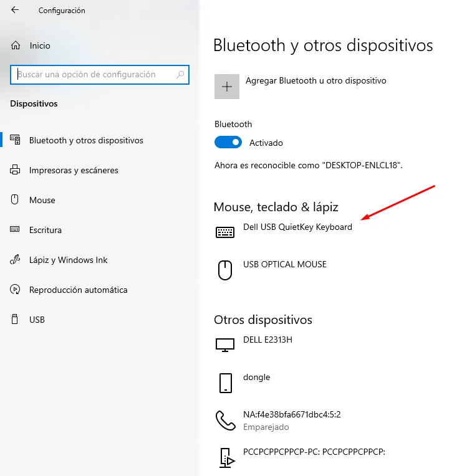This screenshot has width=472, height=476.
Task: Click the dongle device icon
Action: coord(225,383)
